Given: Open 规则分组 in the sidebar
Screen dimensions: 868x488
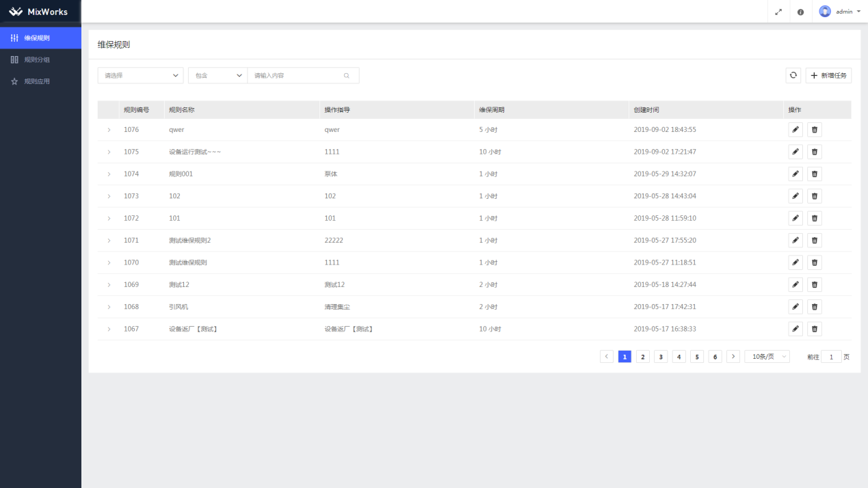Looking at the screenshot, I should pos(37,60).
